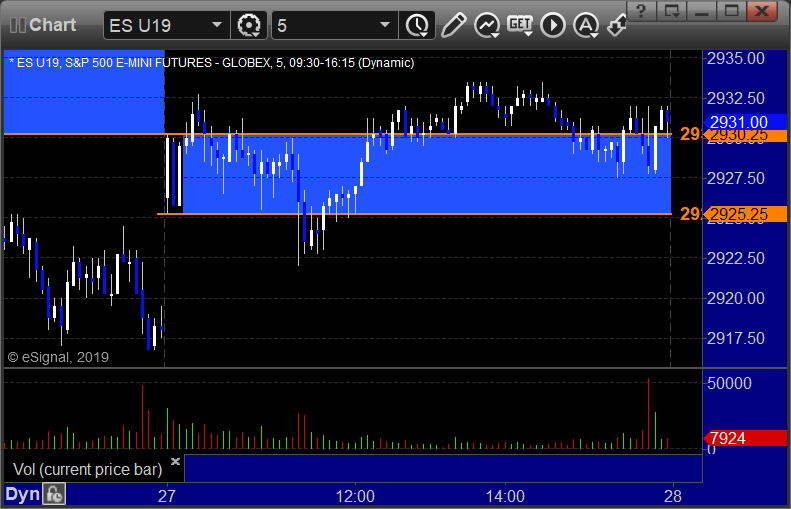
Task: Open the time template clock icon
Action: coord(417,25)
